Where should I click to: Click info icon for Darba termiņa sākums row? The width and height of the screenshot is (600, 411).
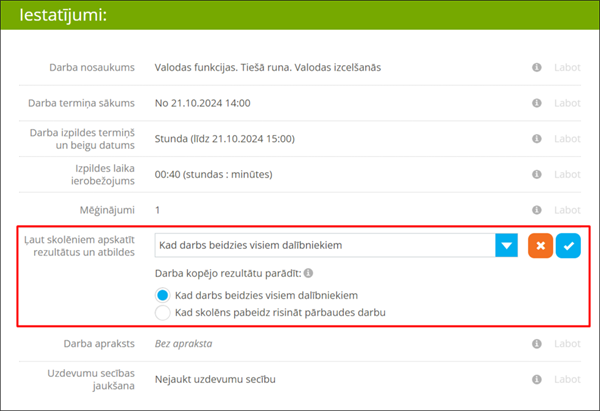[536, 103]
